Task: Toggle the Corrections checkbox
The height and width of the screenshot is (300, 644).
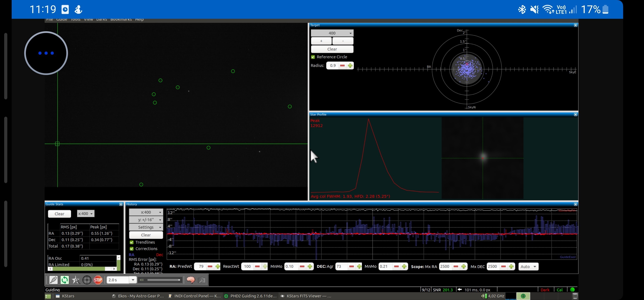Action: 132,249
